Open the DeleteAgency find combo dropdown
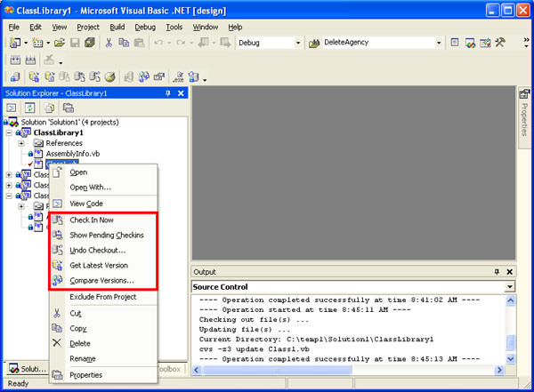The height and width of the screenshot is (392, 534). click(439, 43)
